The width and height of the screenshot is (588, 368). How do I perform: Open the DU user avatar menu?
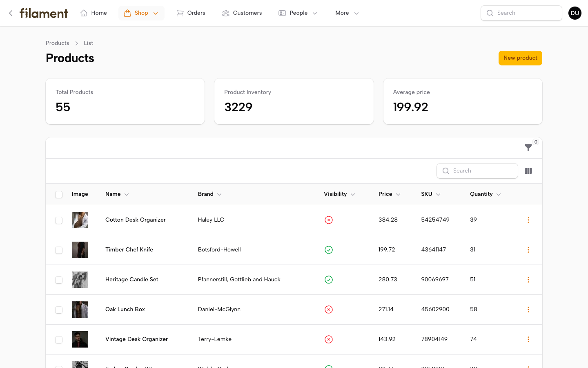click(575, 13)
